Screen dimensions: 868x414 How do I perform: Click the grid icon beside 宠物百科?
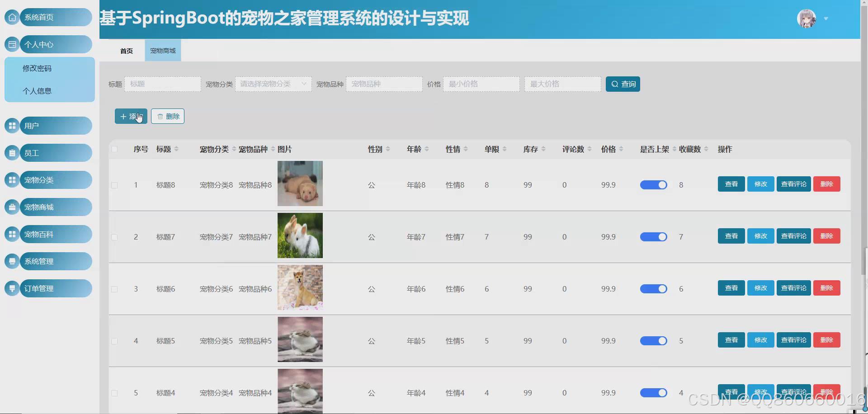(12, 234)
